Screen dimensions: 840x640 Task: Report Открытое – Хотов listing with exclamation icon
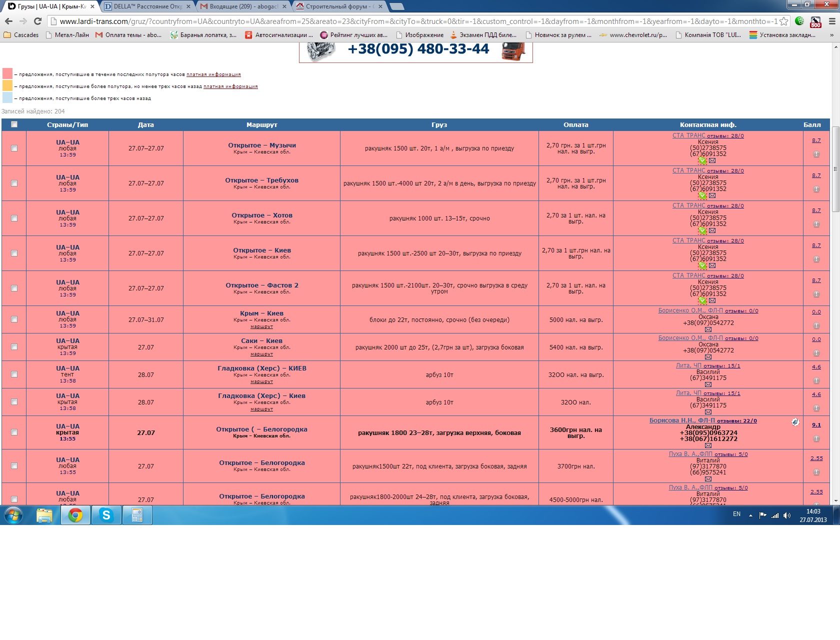point(816,224)
